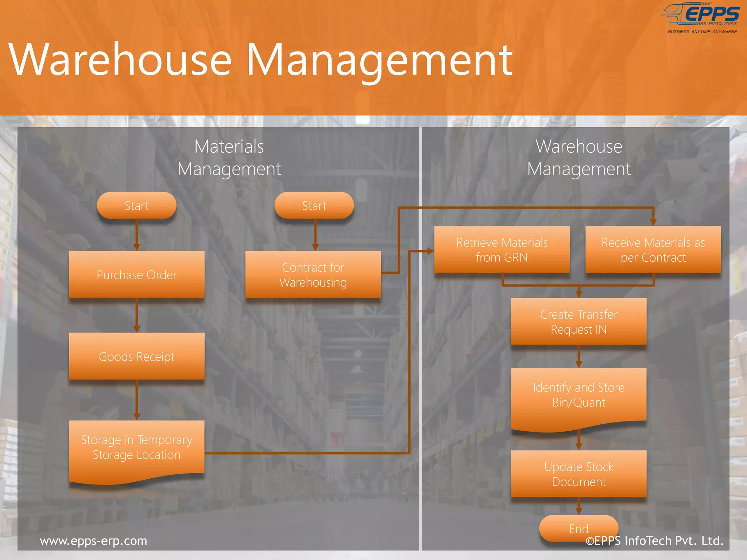Screen dimensions: 747x560
Task: Click the Materials Management column heading
Action: pos(229,157)
